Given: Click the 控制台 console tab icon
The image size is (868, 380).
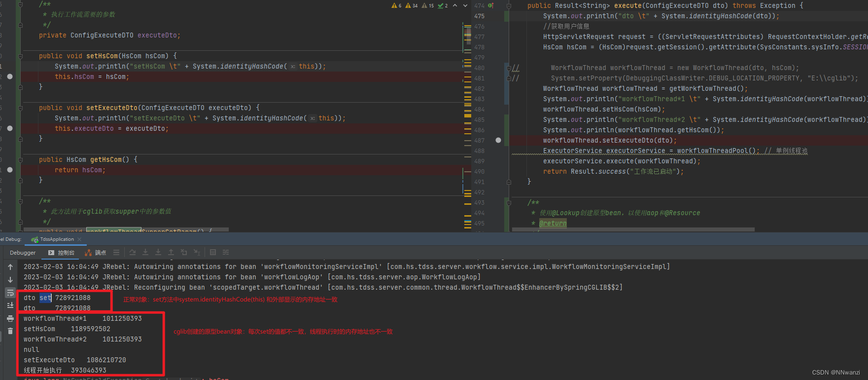Looking at the screenshot, I should click(51, 252).
